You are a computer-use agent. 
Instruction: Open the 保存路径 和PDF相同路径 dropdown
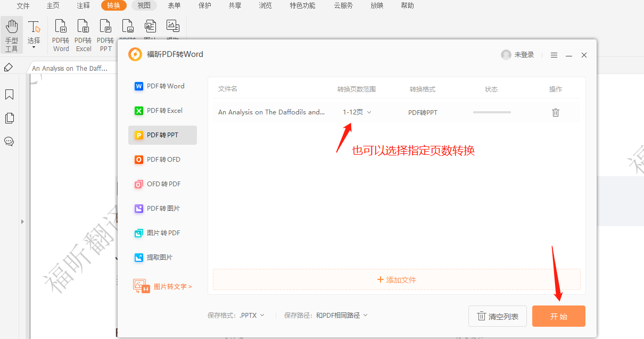click(x=342, y=316)
